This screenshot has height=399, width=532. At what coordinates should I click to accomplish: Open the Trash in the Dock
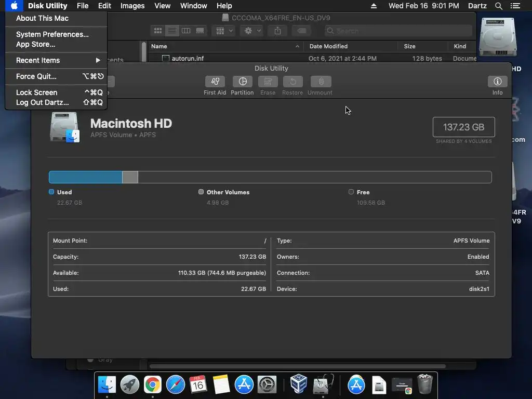point(425,384)
